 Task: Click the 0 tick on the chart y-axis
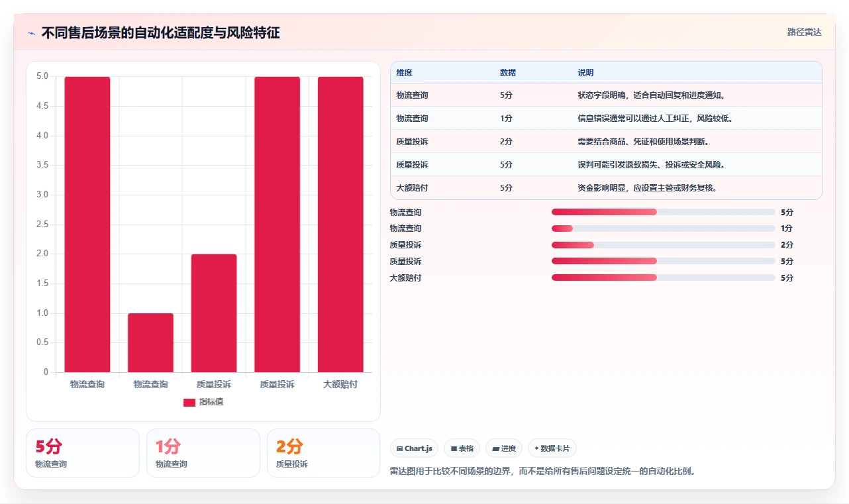pos(46,372)
